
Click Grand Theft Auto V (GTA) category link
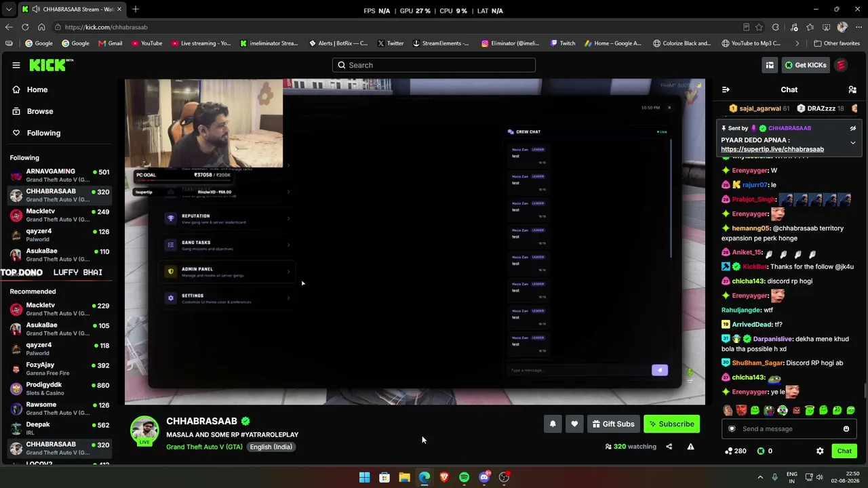[204, 447]
